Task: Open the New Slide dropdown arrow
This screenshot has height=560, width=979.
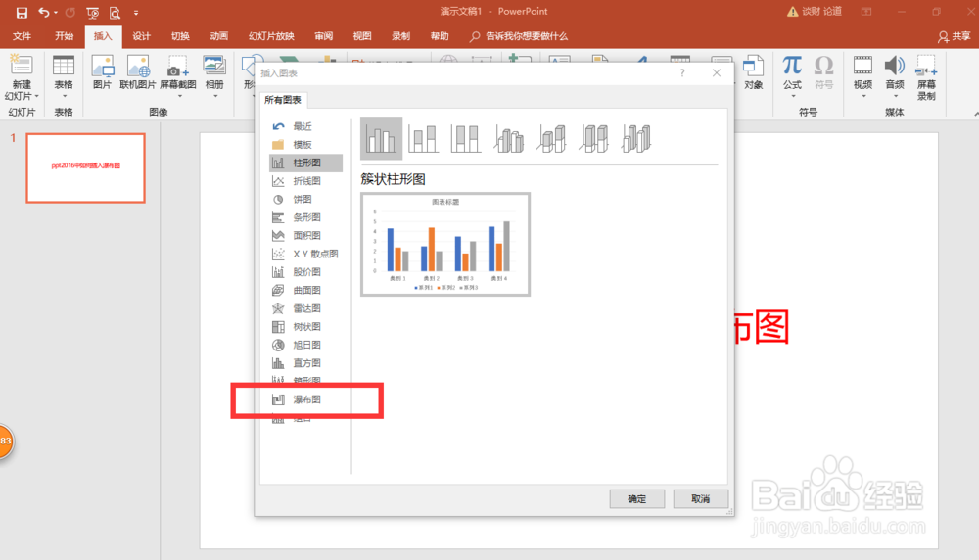Action: click(x=37, y=96)
